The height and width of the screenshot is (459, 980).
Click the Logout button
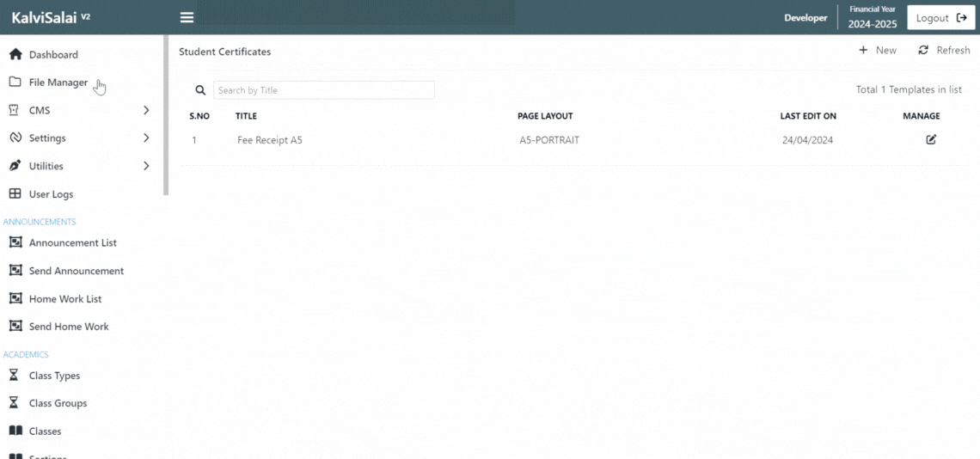click(941, 18)
